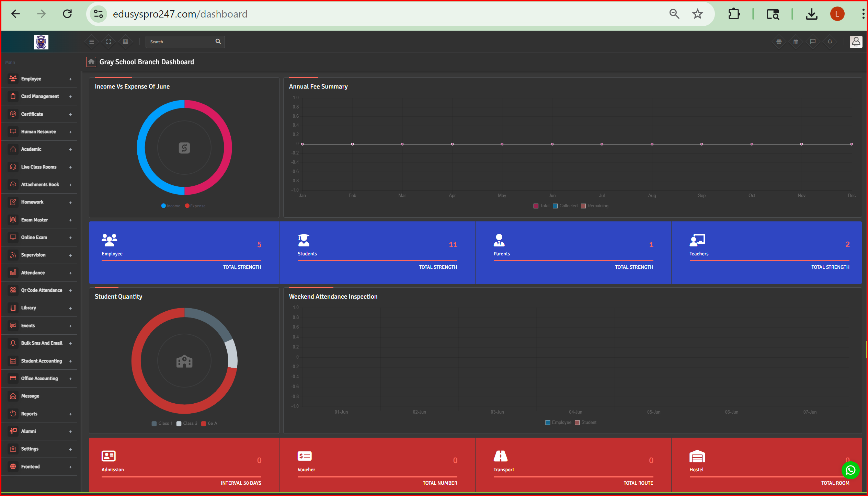868x496 pixels.
Task: Open browser extensions puzzle icon
Action: [x=734, y=14]
